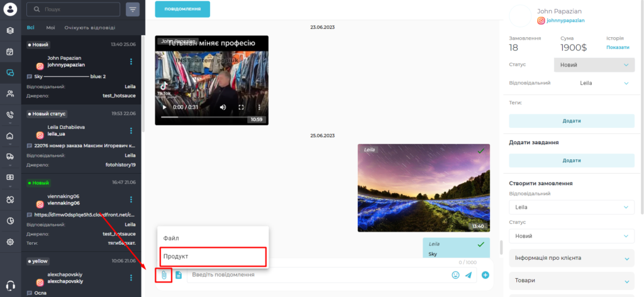
Task: Switch the video to fullscreen
Action: 241,107
